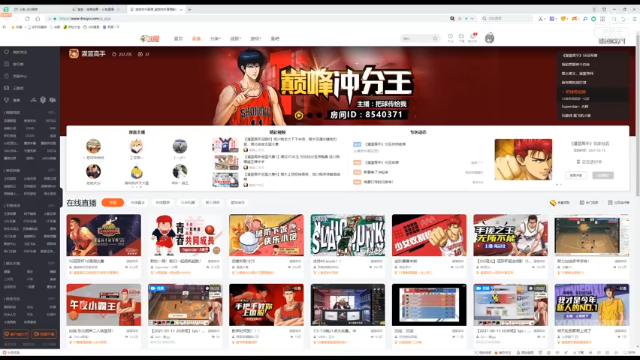Click the orange button at sidebar bottom left
The width and height of the screenshot is (640, 360).
pyautogui.click(x=16, y=334)
